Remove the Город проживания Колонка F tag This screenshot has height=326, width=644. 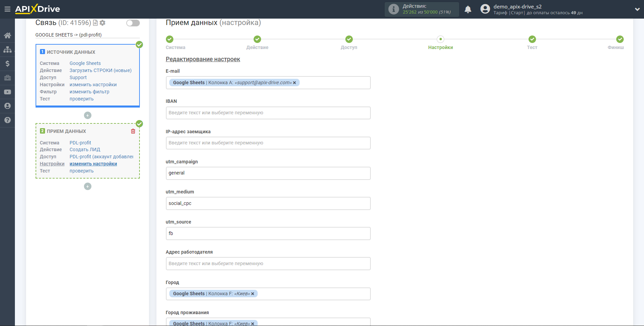click(253, 324)
